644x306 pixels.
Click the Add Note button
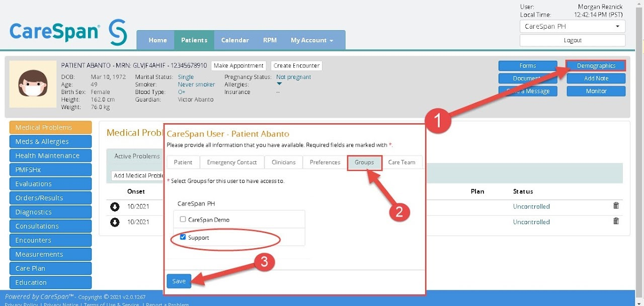(596, 78)
